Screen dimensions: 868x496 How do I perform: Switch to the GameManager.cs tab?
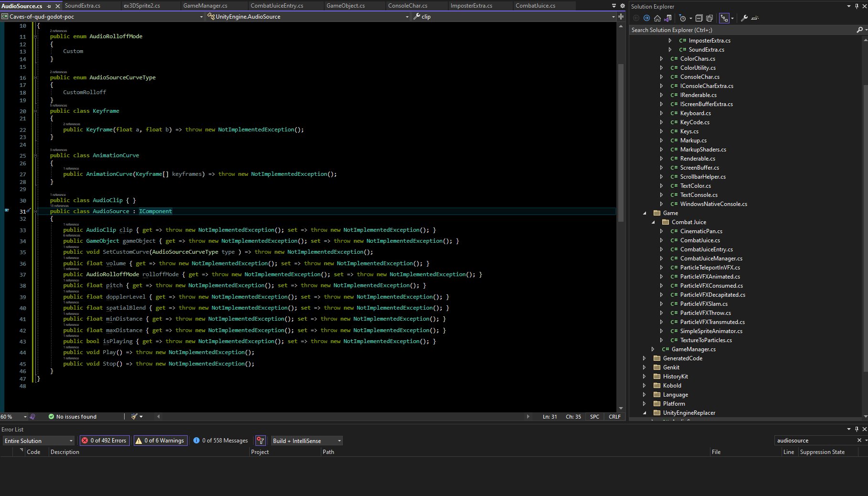205,6
